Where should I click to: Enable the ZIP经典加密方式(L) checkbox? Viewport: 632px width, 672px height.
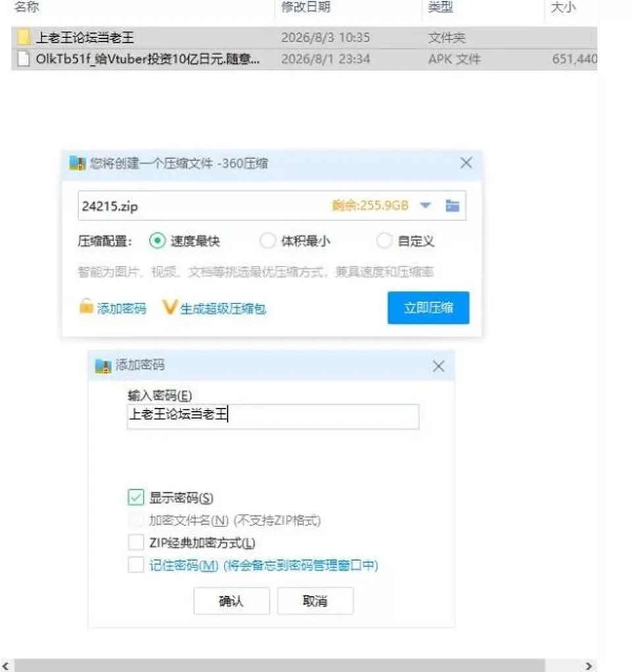click(136, 542)
